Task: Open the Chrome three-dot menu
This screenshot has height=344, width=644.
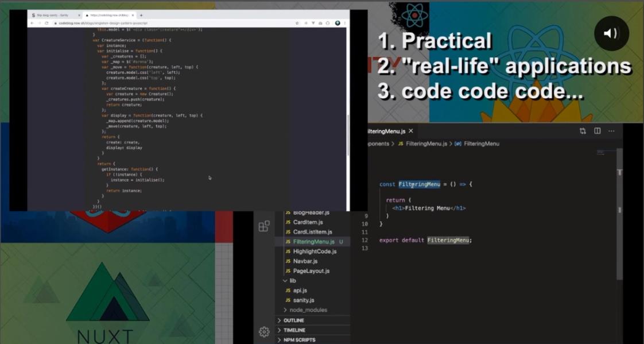Action: [x=344, y=23]
